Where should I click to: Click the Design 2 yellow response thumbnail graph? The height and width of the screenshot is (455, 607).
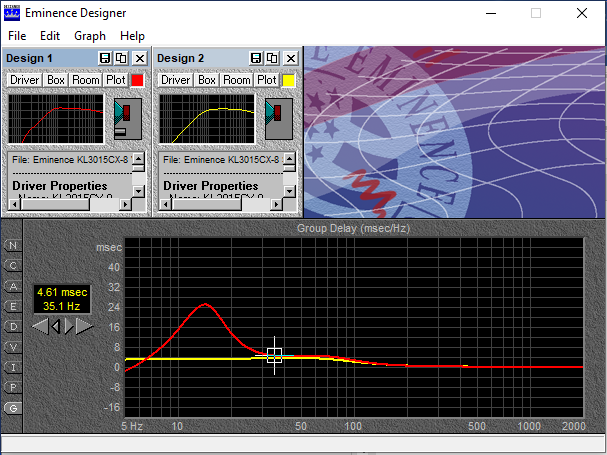click(x=207, y=119)
